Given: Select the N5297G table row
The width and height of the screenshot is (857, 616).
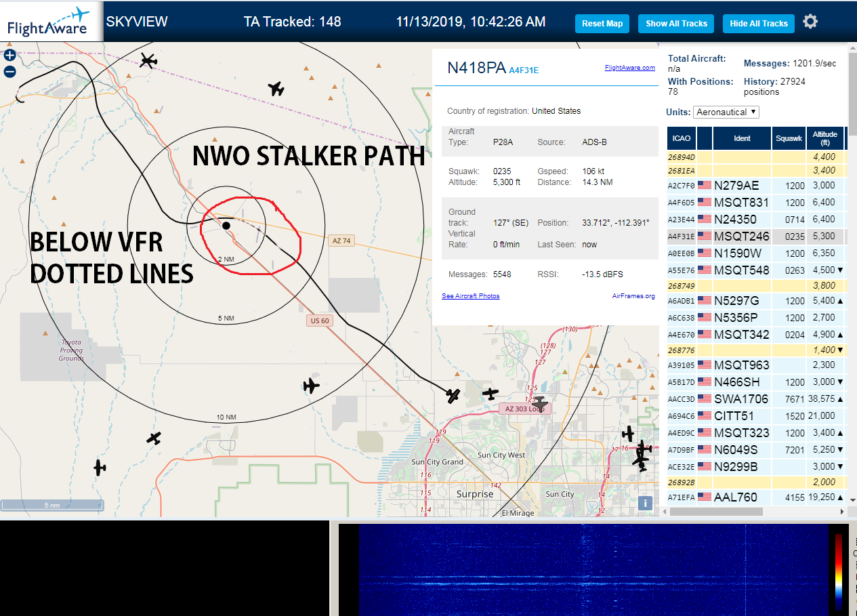Looking at the screenshot, I should tap(755, 300).
